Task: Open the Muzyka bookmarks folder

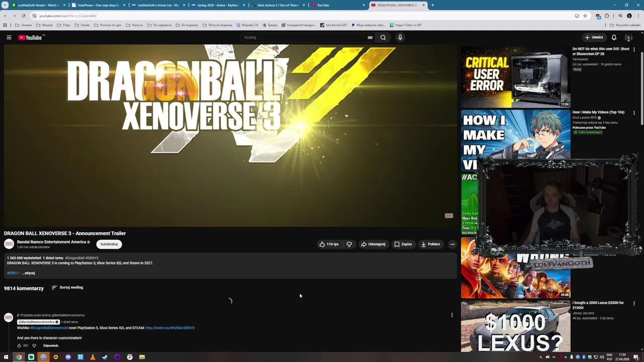Action: [x=45, y=25]
